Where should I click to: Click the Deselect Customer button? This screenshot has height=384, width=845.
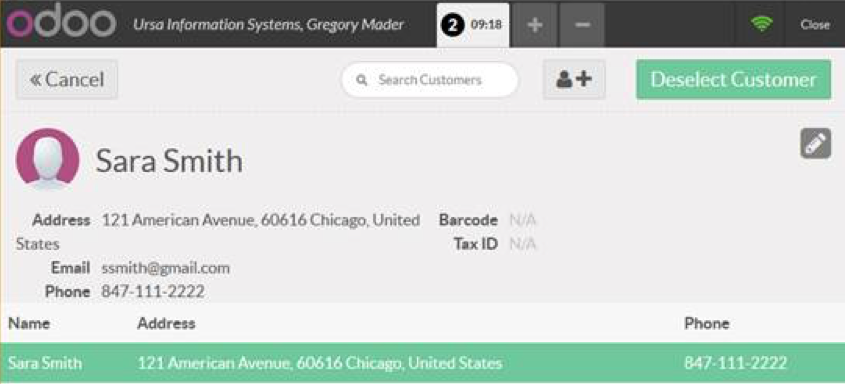coord(733,80)
